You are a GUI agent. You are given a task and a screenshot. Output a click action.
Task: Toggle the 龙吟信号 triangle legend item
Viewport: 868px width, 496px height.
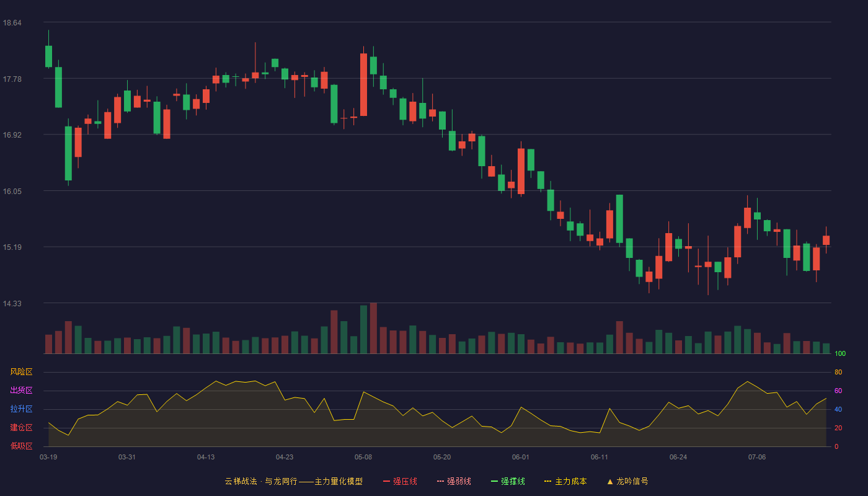coord(627,481)
